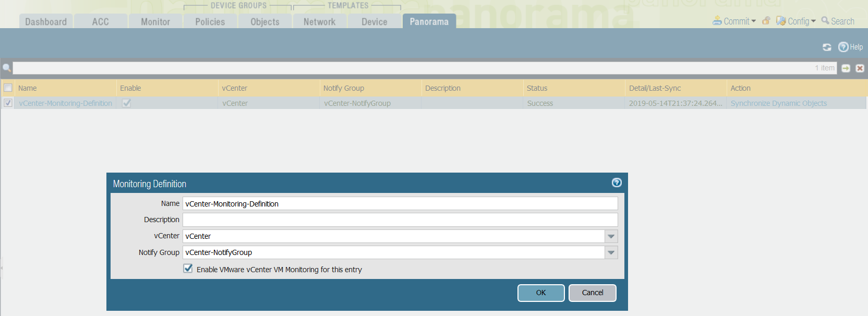This screenshot has width=868, height=316.
Task: Click into the Description input field
Action: click(400, 220)
